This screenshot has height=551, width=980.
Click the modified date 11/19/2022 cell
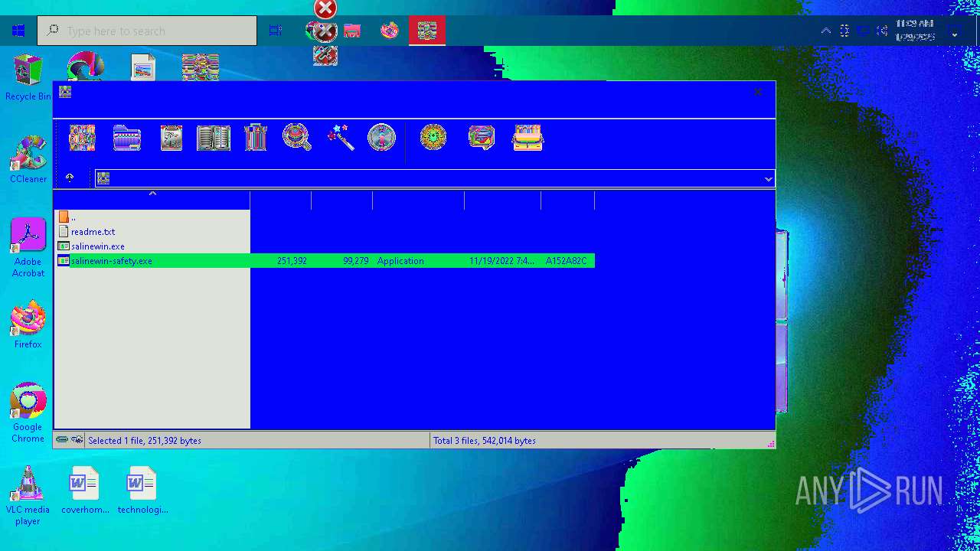click(502, 261)
